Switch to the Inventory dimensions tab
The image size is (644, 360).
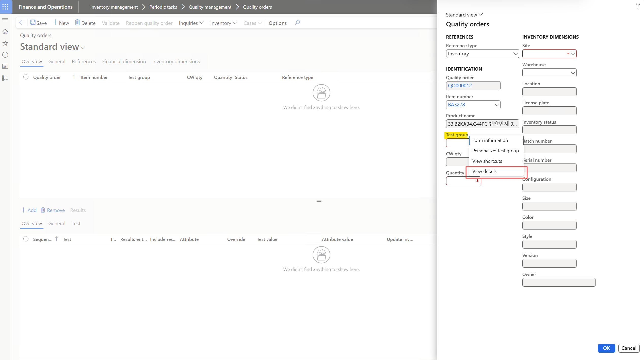tap(176, 61)
